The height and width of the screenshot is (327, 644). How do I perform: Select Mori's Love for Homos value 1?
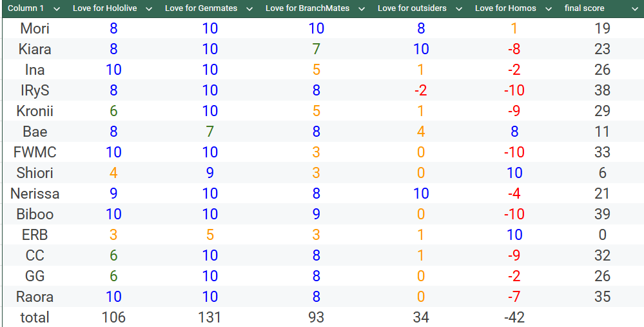(514, 28)
